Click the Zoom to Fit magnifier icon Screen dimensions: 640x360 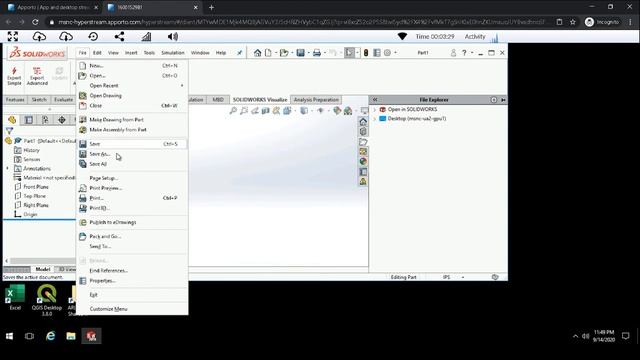(233, 111)
